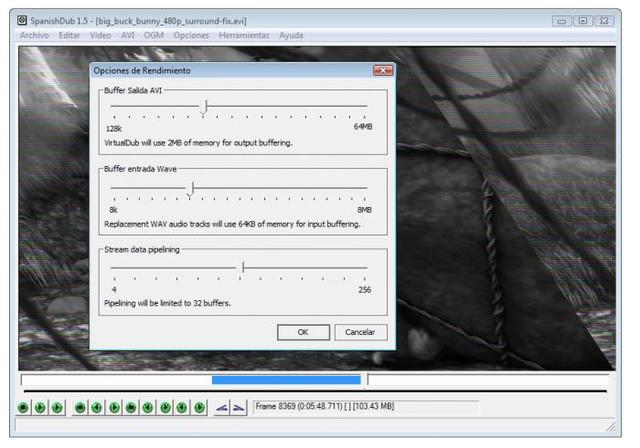Click the Stream data pipelining slider handle
Viewport: 640px width, 448px height.
(243, 267)
